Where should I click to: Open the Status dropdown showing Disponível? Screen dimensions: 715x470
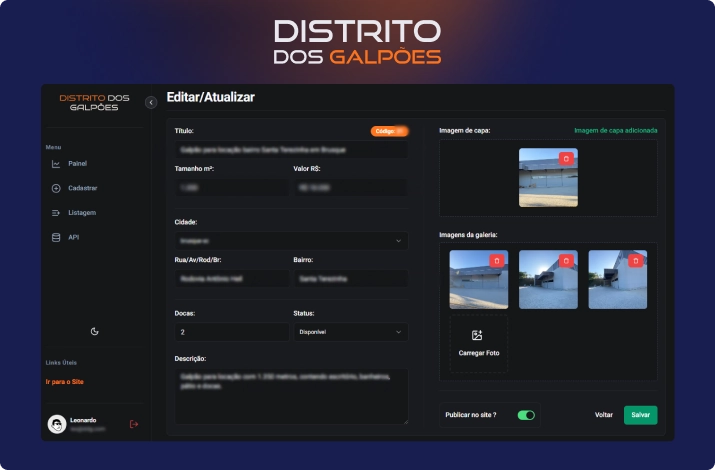click(x=351, y=332)
